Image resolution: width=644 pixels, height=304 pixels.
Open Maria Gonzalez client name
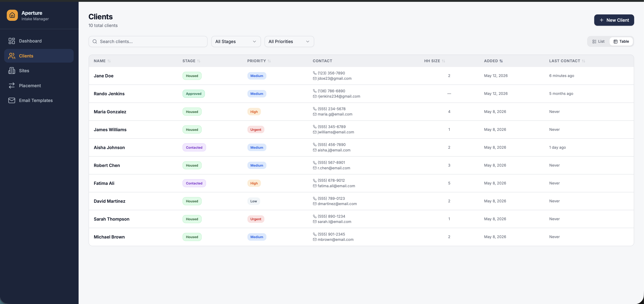point(110,112)
